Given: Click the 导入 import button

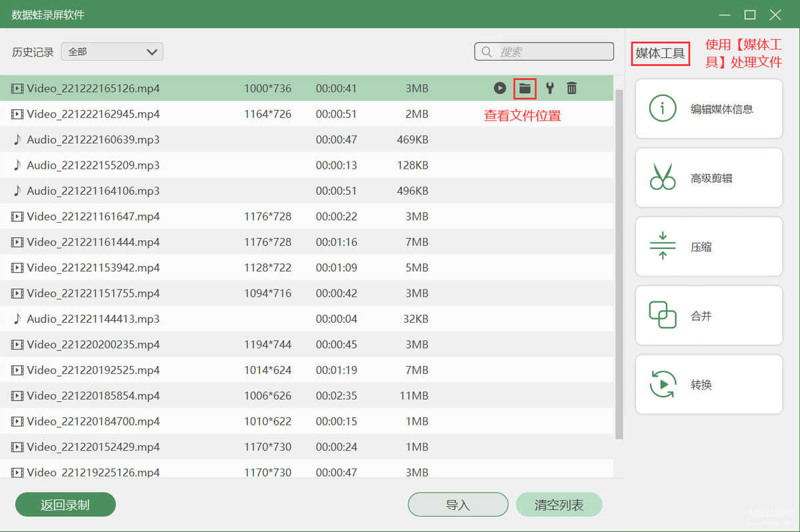Looking at the screenshot, I should pos(458,505).
